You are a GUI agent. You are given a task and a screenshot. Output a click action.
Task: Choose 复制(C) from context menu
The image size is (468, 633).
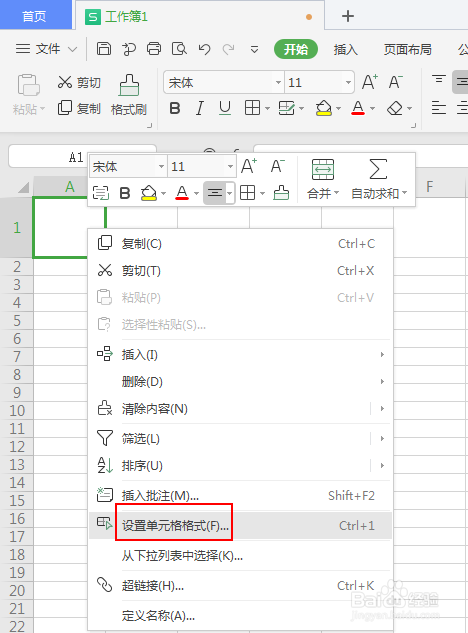tap(240, 243)
